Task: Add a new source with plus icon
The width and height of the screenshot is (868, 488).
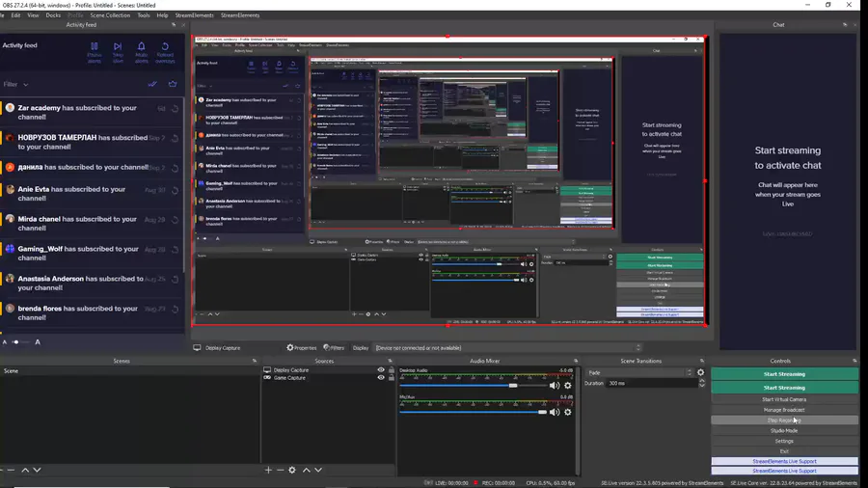Action: pos(268,470)
